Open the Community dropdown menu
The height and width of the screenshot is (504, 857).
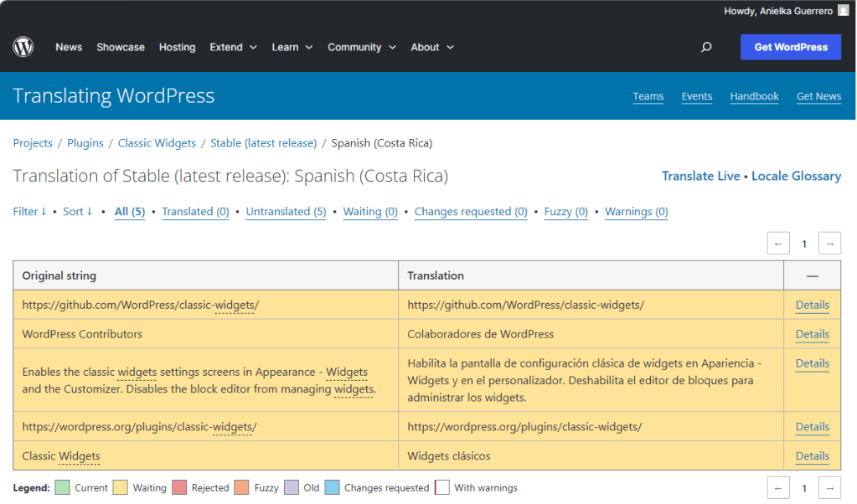click(x=361, y=48)
